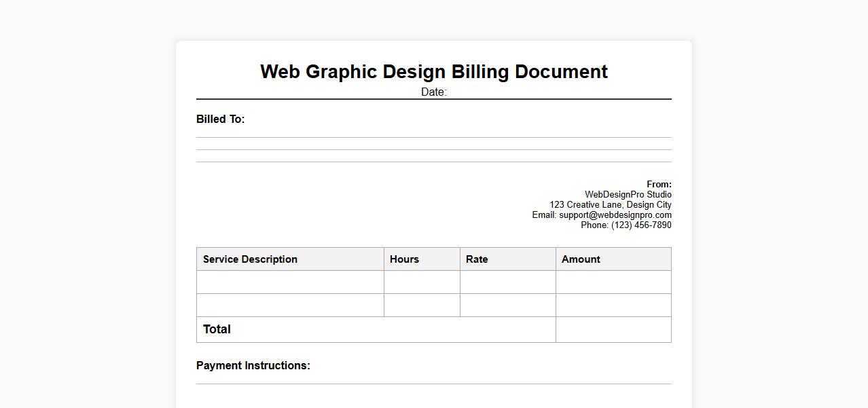The height and width of the screenshot is (408, 868).
Task: Select the Billed To heading
Action: (x=220, y=119)
